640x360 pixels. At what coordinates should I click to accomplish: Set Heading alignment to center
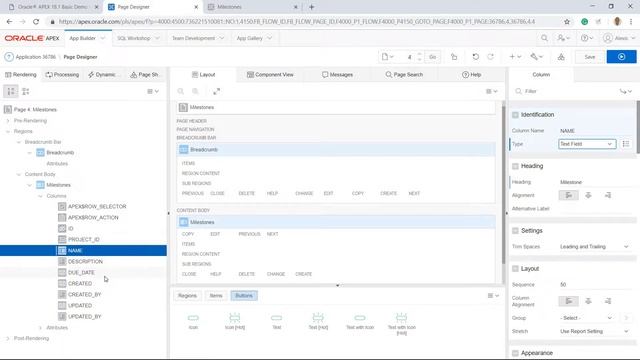click(x=588, y=195)
